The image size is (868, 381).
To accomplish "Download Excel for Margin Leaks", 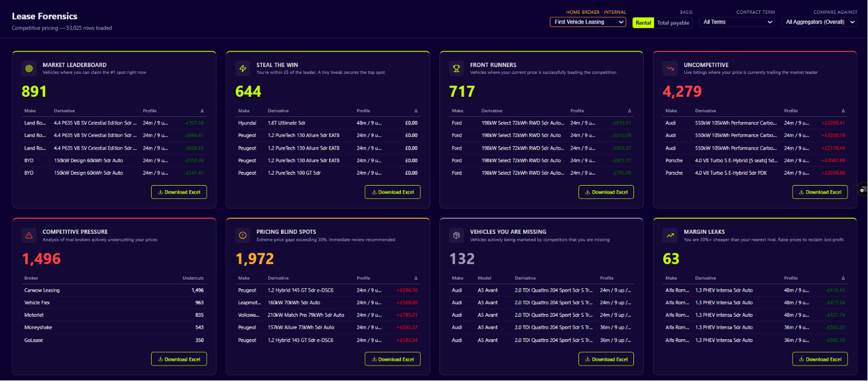I will (x=820, y=359).
